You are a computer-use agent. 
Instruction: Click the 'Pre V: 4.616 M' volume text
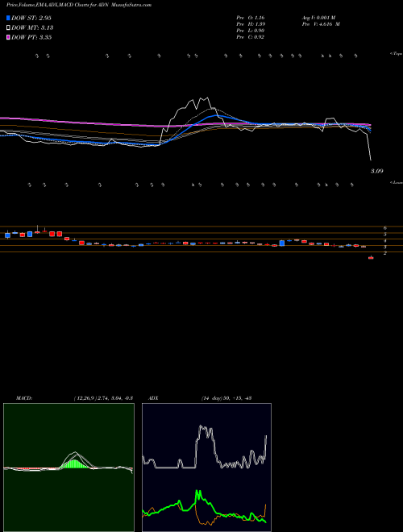(321, 24)
